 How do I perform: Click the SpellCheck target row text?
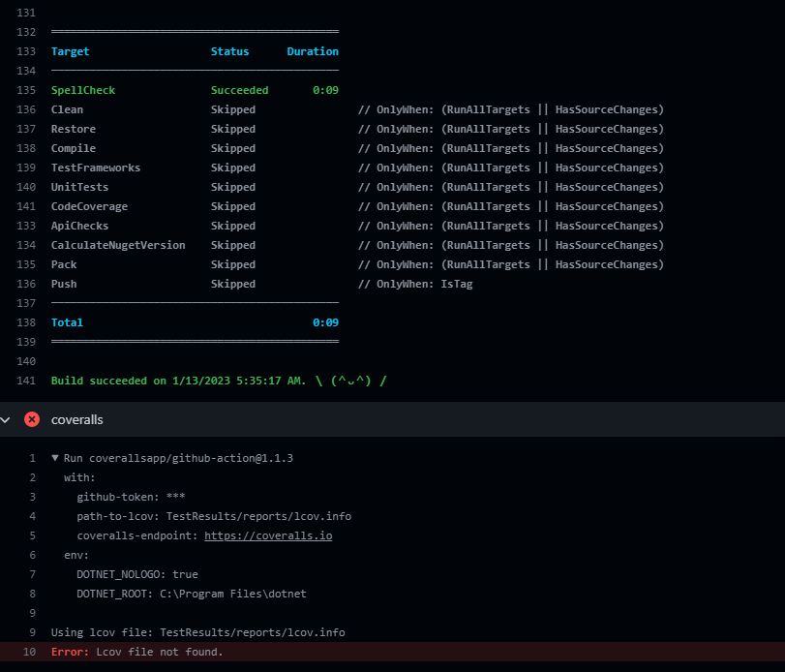[195, 90]
